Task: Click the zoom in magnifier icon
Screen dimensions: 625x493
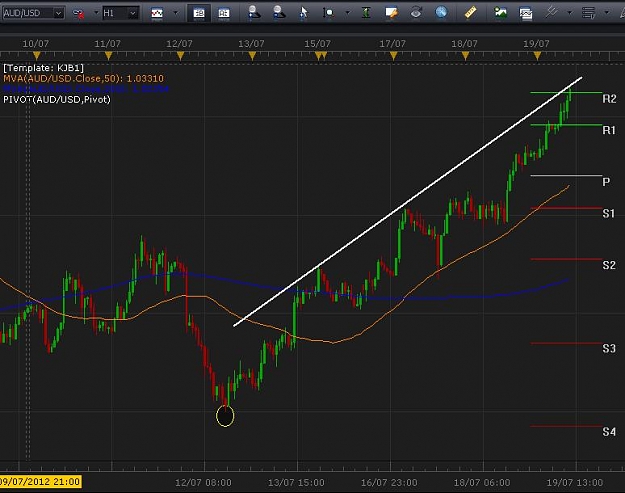Action: coord(253,12)
